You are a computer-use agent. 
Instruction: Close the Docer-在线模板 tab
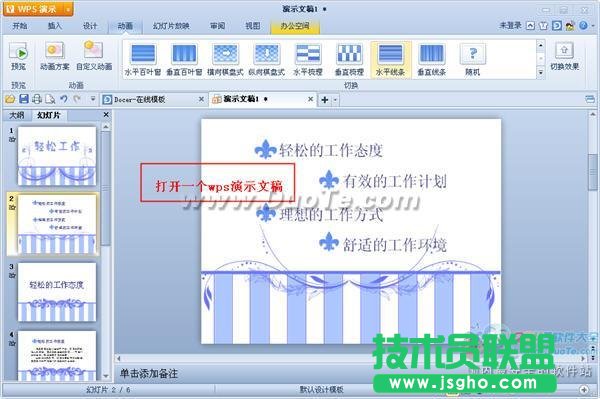pyautogui.click(x=202, y=99)
